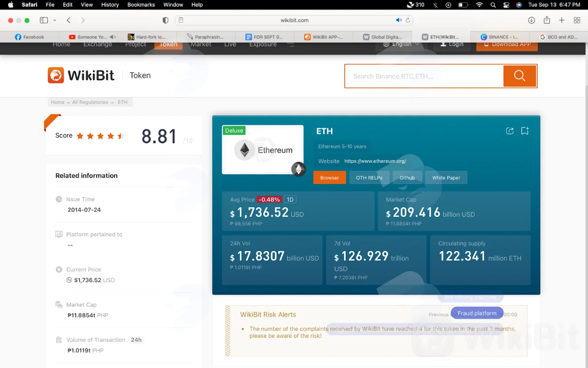Image resolution: width=588 pixels, height=368 pixels.
Task: Switch to the BCG and AD... tab
Action: pyautogui.click(x=558, y=37)
